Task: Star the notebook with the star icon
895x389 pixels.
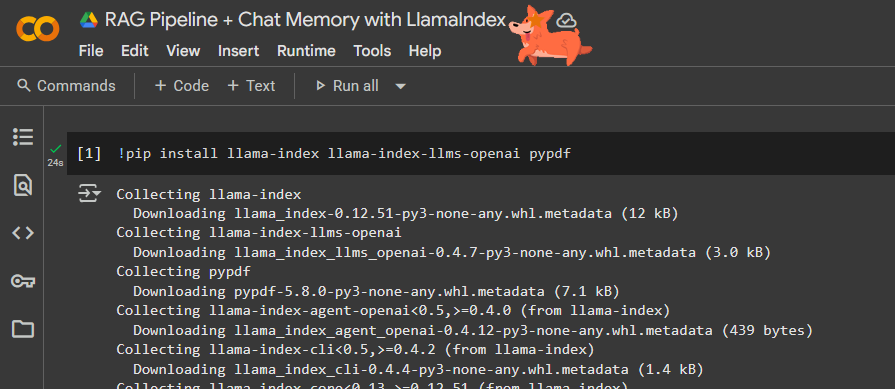Action: point(536,21)
